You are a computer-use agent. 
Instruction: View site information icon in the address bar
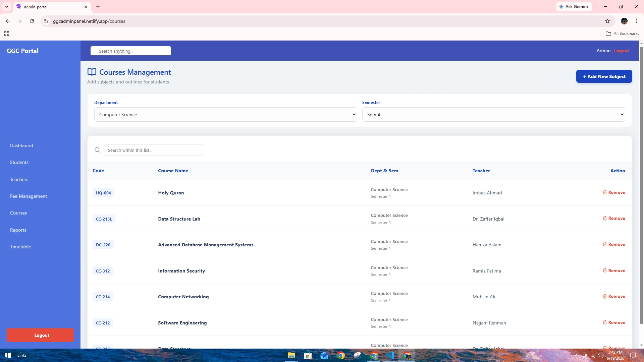[x=46, y=21]
